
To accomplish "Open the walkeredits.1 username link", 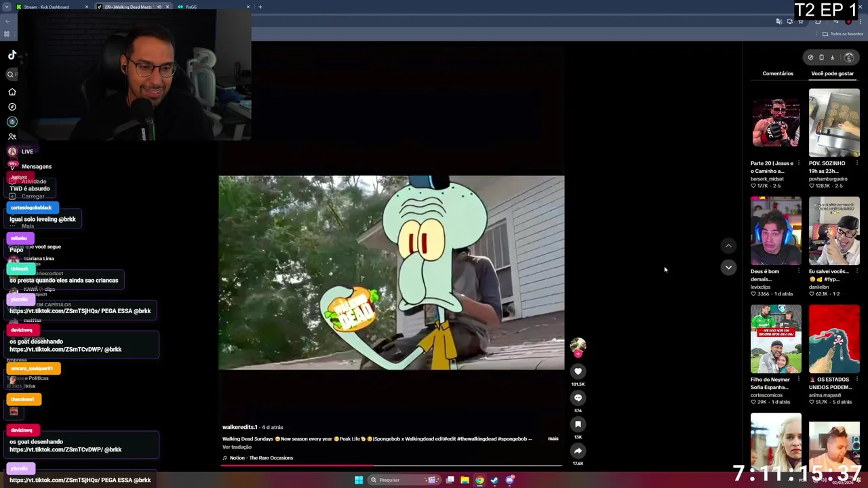I will pyautogui.click(x=240, y=427).
